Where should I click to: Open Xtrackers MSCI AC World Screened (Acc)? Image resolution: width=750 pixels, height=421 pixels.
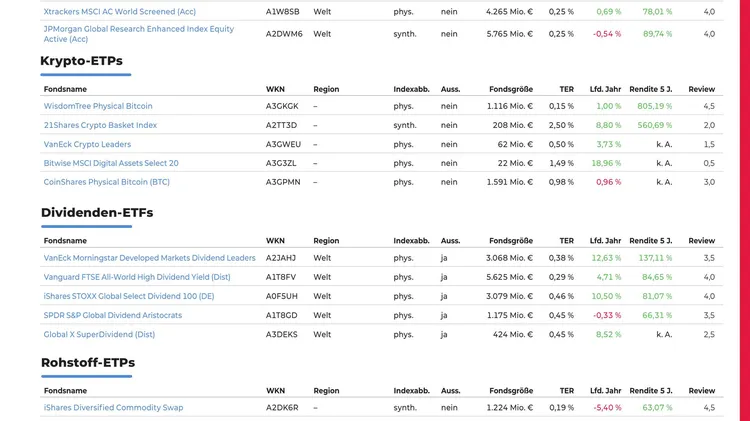coord(120,11)
